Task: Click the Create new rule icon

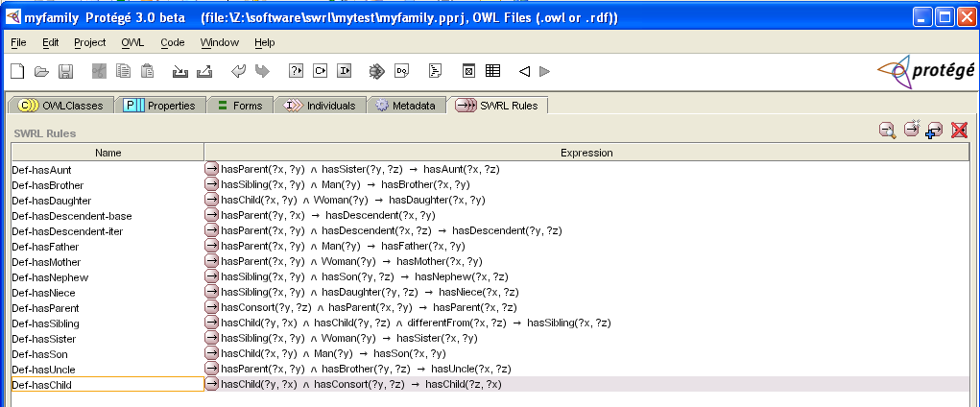Action: click(x=911, y=131)
